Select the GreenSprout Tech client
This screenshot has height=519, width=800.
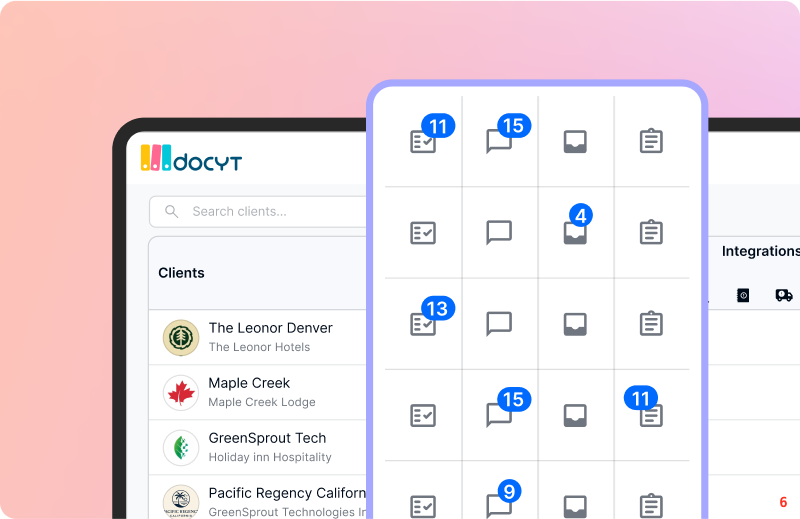(x=258, y=448)
